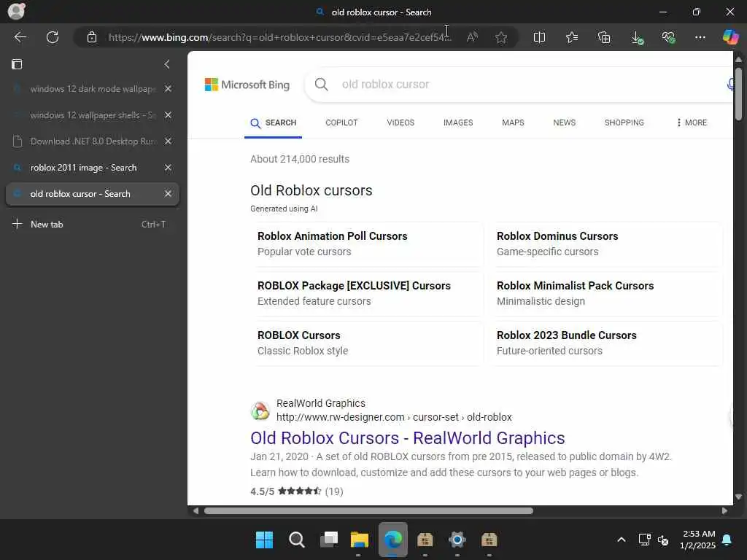This screenshot has height=560, width=747.
Task: Go back to the previous page
Action: pos(20,37)
